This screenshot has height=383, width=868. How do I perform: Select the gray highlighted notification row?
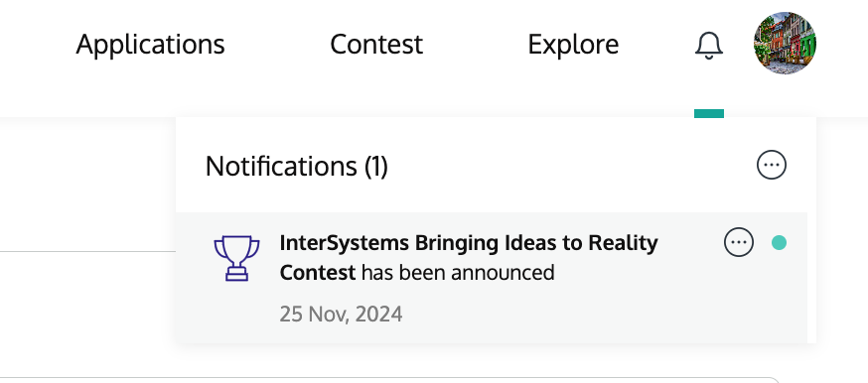[x=492, y=278]
